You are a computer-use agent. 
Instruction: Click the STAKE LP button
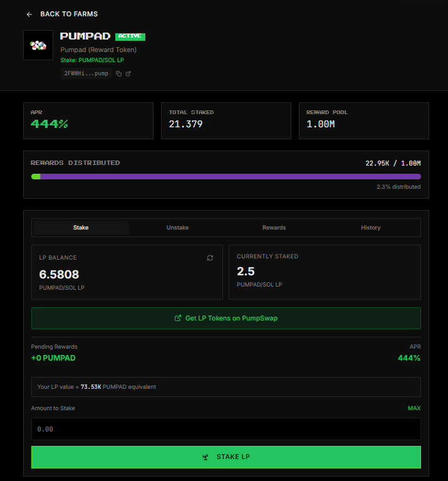226,457
